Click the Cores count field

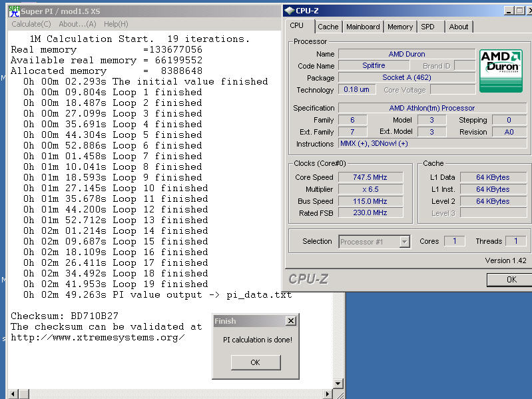[455, 241]
